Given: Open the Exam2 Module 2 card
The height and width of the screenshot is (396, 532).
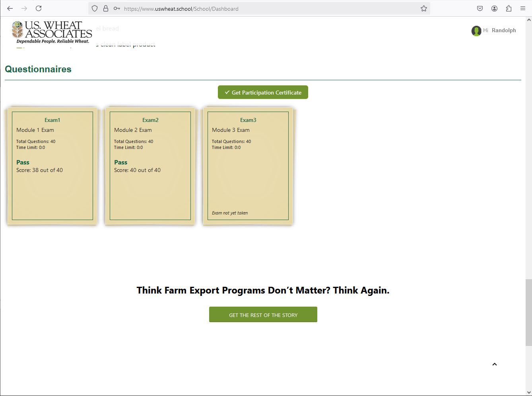Looking at the screenshot, I should 150,166.
